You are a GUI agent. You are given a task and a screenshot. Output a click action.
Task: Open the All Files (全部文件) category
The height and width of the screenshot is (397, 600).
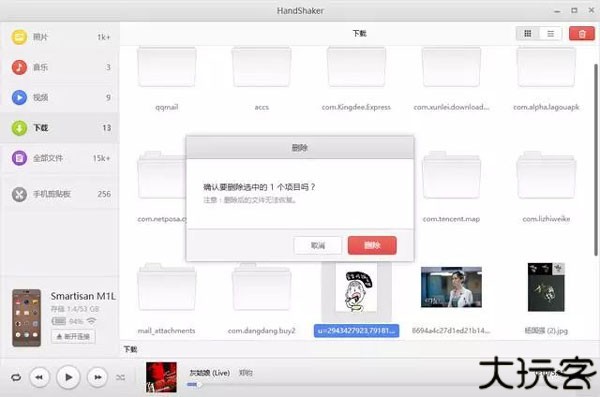tap(60, 158)
